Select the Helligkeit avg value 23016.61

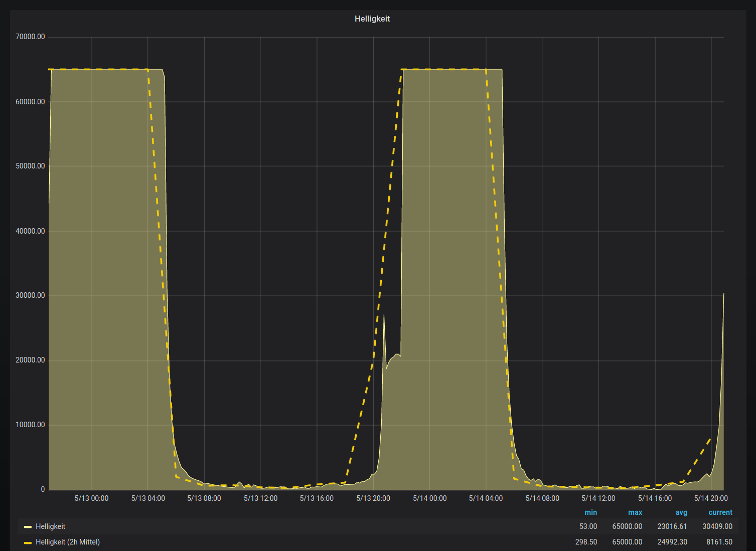[672, 526]
